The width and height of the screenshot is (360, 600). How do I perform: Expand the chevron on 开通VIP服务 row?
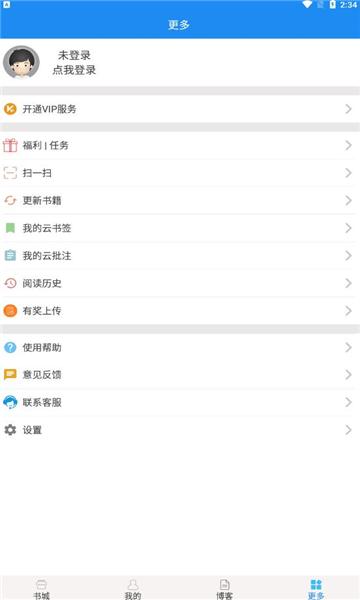coord(348,109)
